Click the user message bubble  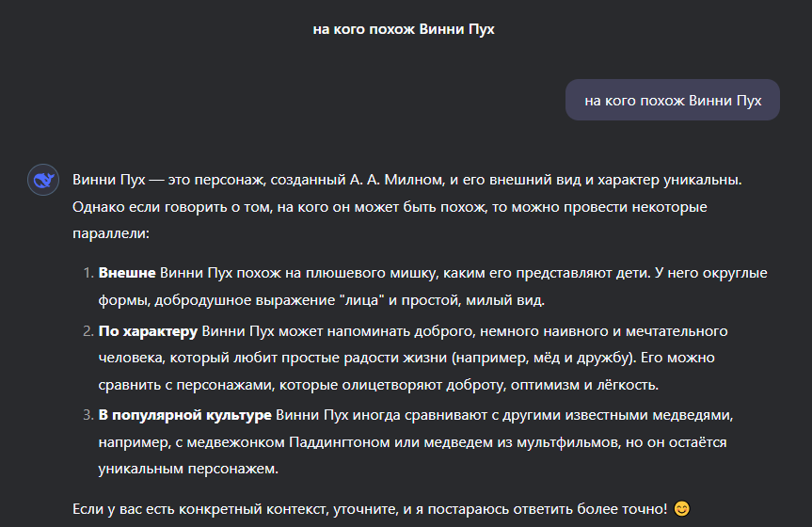672,100
